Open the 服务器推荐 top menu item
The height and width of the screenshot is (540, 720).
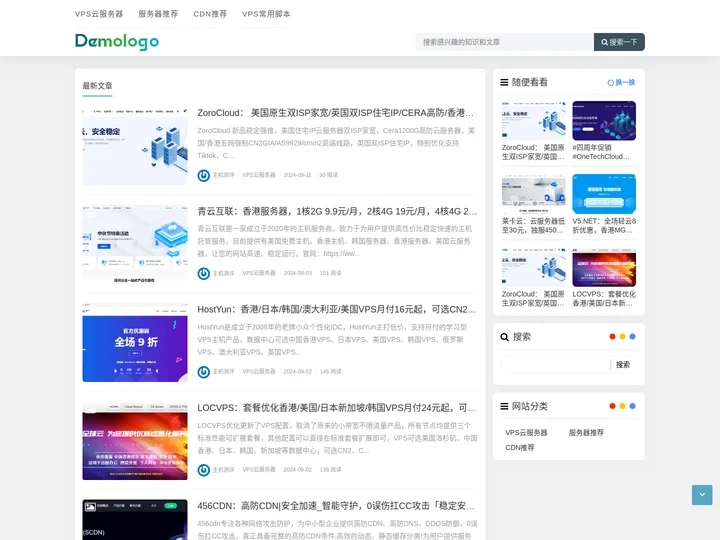(158, 14)
